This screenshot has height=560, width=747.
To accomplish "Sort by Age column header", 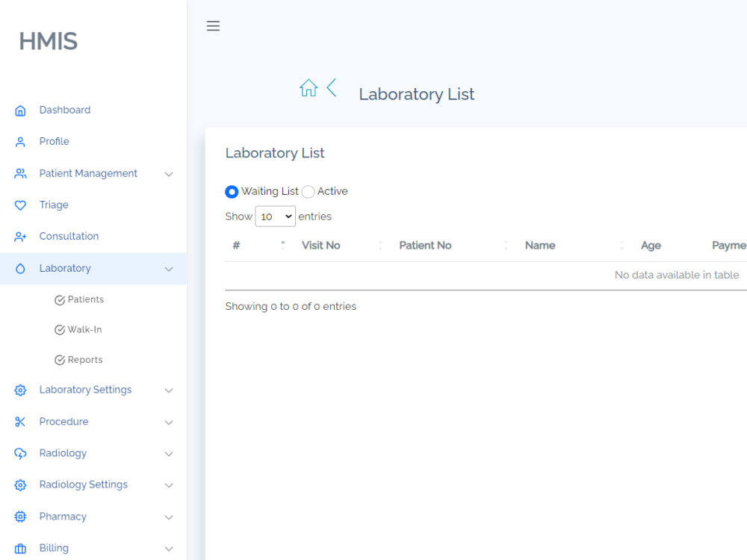I will click(x=651, y=246).
